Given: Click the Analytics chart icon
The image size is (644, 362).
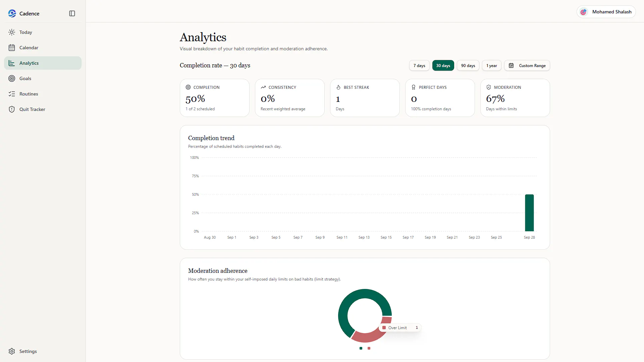Looking at the screenshot, I should 12,63.
